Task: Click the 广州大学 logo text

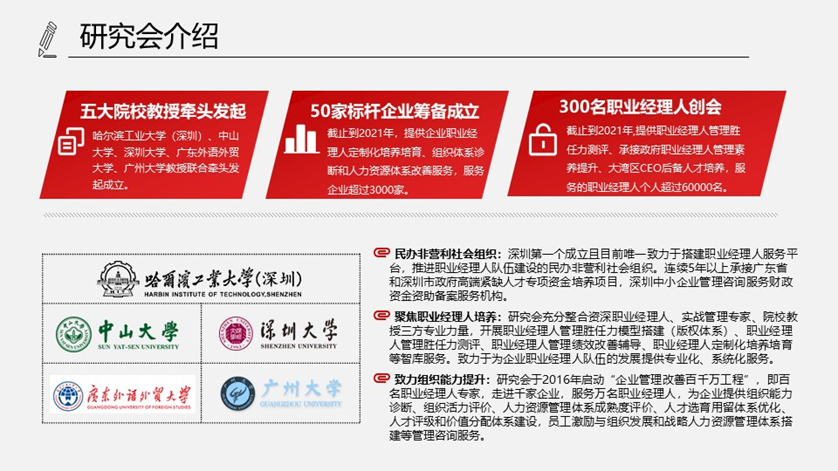Action: pos(301,389)
